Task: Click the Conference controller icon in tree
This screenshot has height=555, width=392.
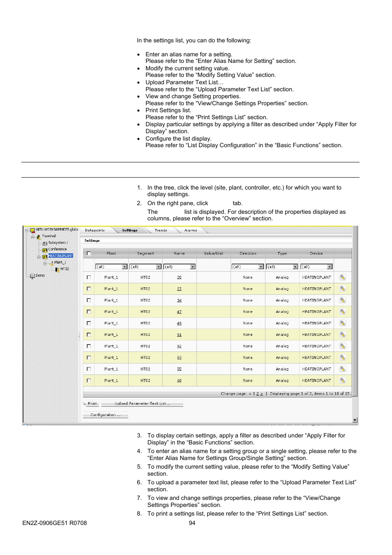Action: click(45, 250)
